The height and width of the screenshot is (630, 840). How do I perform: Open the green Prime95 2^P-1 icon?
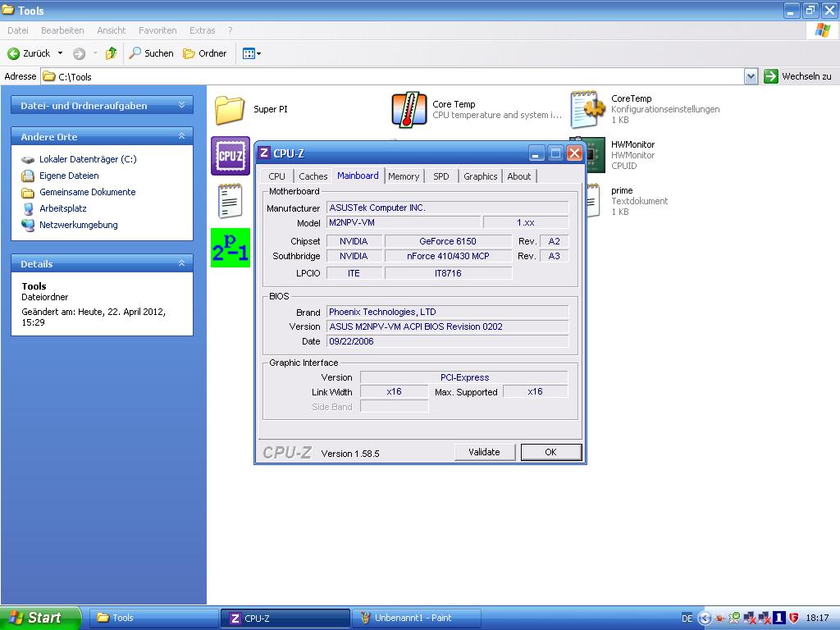click(x=231, y=248)
